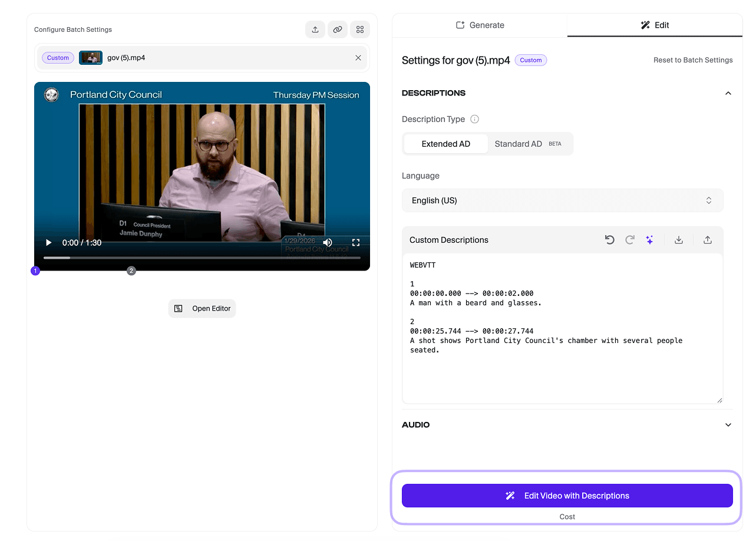756x541 pixels.
Task: Click the grid view icon in the toolbar
Action: point(359,29)
